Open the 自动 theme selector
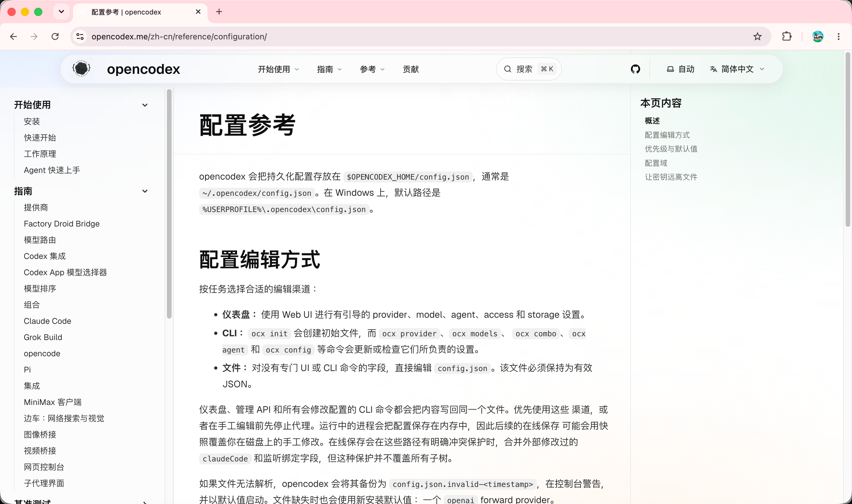This screenshot has height=504, width=852. pos(680,69)
